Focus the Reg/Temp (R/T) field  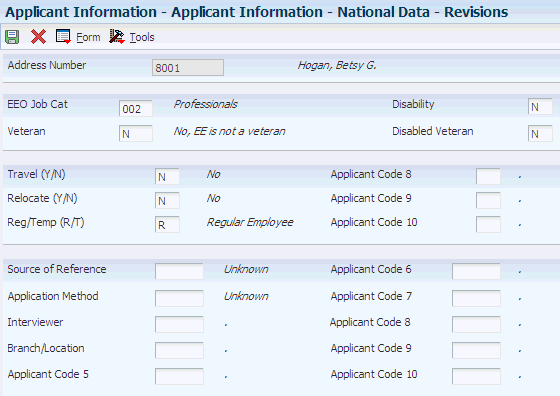[167, 225]
